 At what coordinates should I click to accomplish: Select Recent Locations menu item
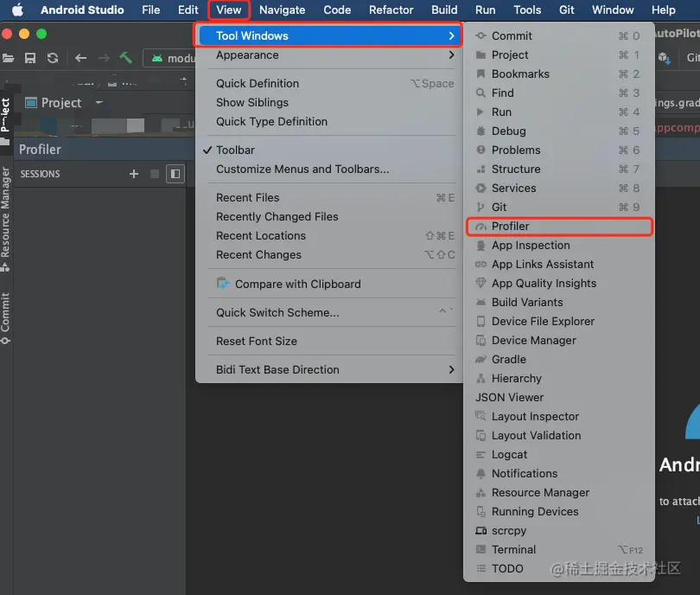click(x=330, y=235)
